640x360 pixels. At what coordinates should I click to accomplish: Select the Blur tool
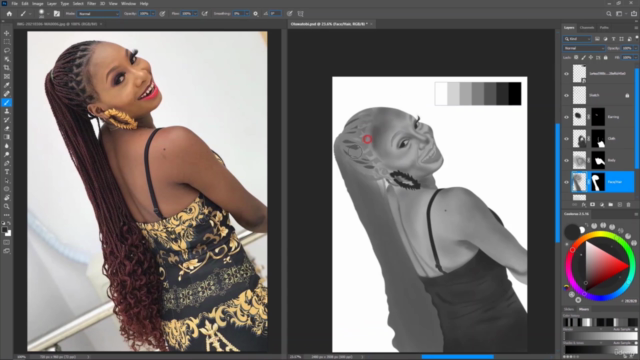click(x=7, y=146)
